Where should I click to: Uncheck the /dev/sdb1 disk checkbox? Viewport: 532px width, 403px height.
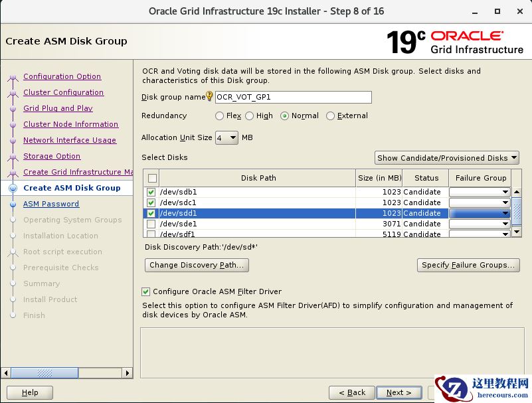pos(151,192)
